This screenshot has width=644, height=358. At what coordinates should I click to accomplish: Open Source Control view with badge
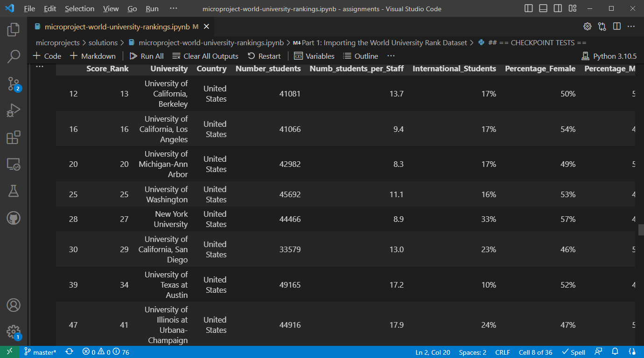(14, 84)
